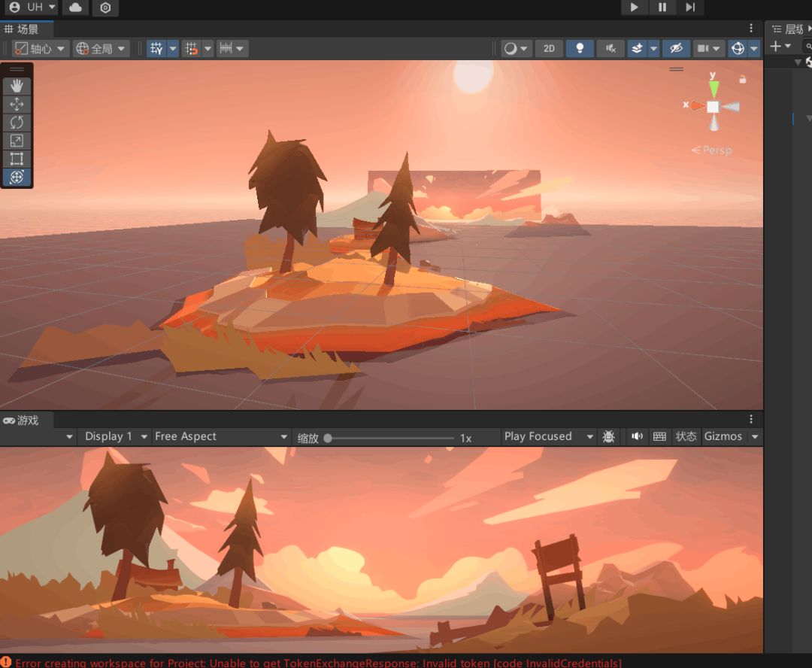Screen dimensions: 812x668
Task: Toggle scene lighting bulb
Action: tap(580, 49)
